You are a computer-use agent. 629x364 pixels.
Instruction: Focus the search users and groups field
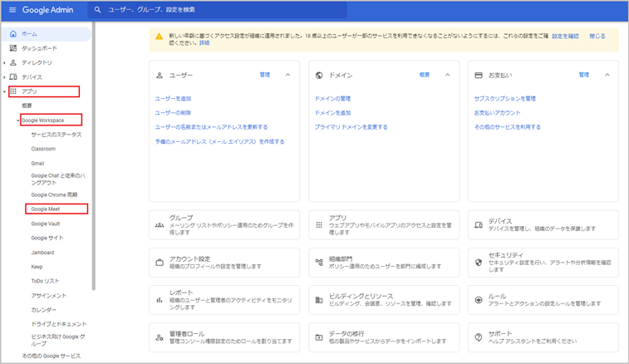click(218, 10)
